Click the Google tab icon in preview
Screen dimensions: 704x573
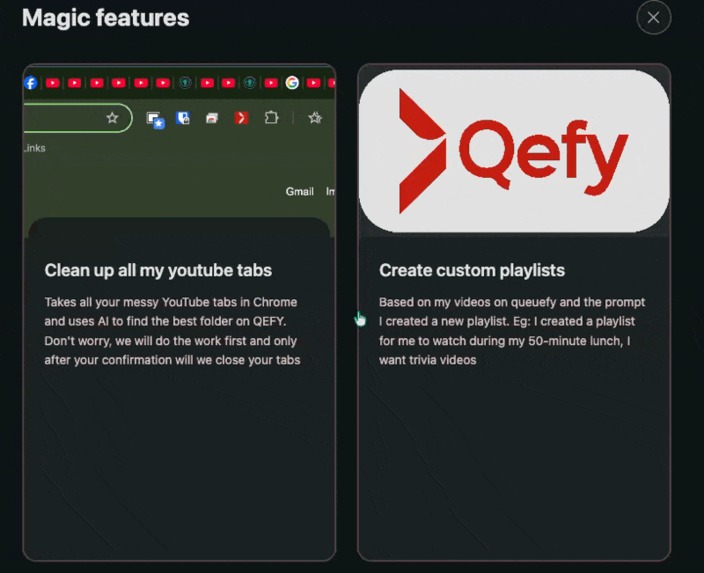click(292, 83)
